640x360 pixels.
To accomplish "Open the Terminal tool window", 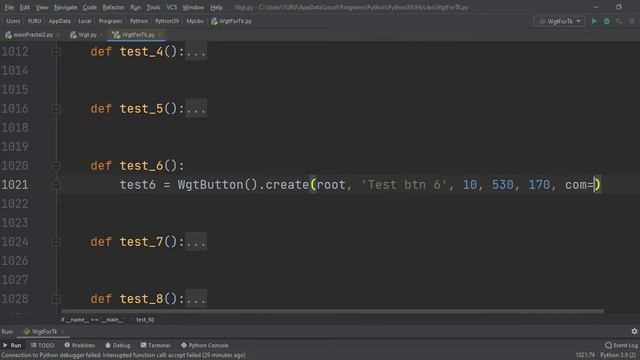I will (x=155, y=345).
